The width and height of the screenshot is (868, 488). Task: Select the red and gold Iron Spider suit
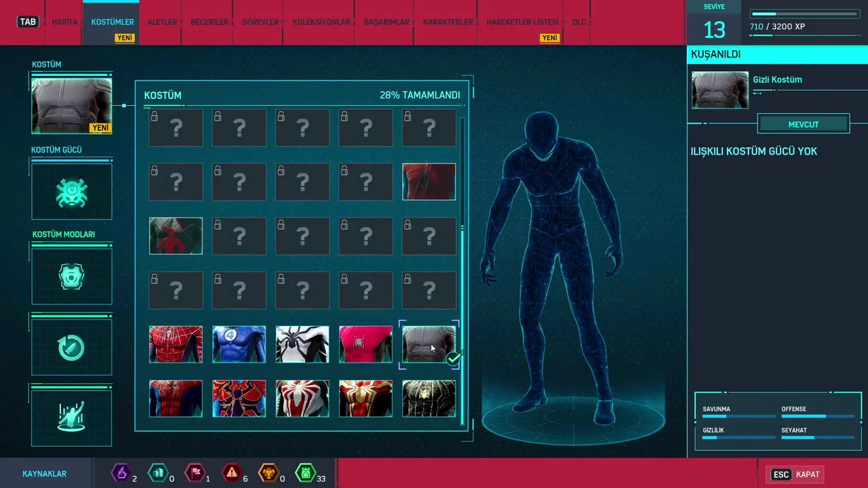point(366,399)
